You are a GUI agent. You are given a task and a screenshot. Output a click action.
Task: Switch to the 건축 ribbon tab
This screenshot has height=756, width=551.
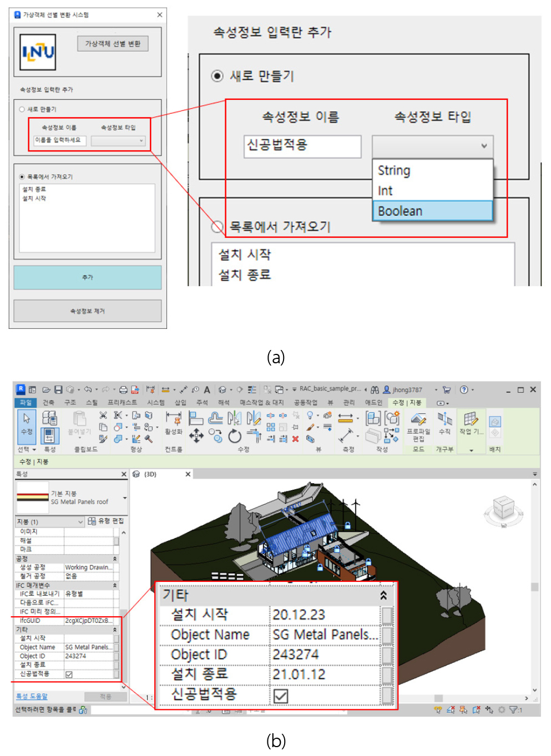pyautogui.click(x=49, y=403)
